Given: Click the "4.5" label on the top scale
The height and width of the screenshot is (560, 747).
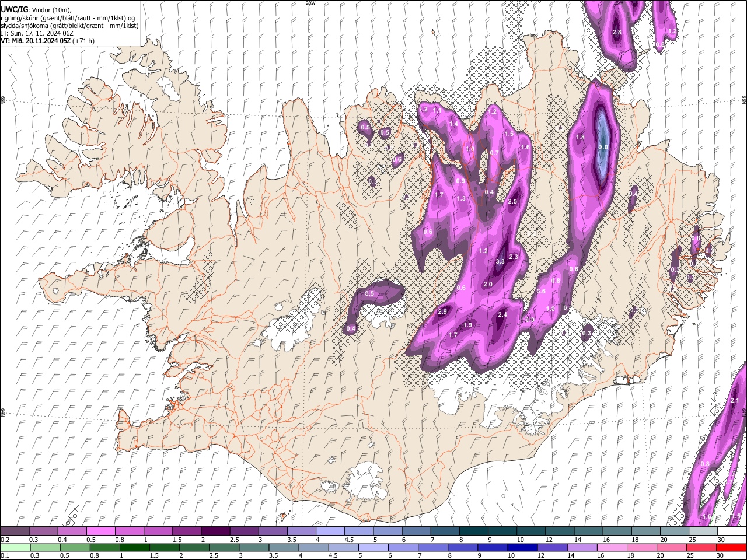Looking at the screenshot, I should (349, 540).
